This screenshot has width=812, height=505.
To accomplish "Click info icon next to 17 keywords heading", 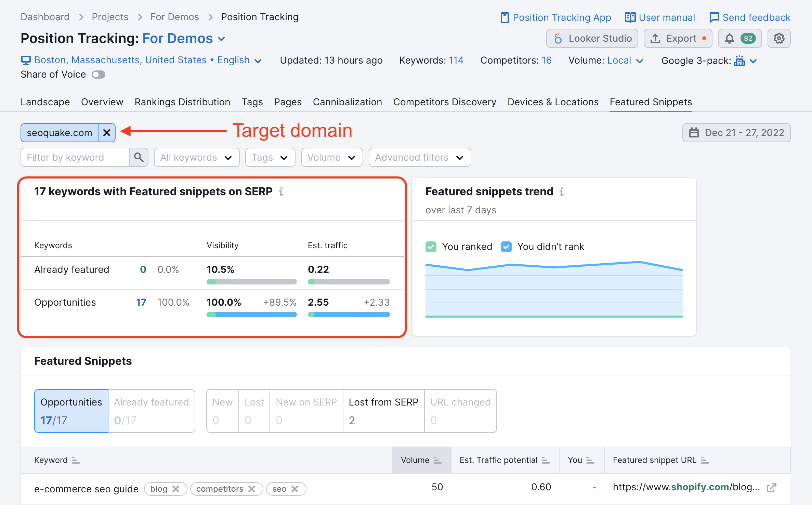I will [x=281, y=192].
